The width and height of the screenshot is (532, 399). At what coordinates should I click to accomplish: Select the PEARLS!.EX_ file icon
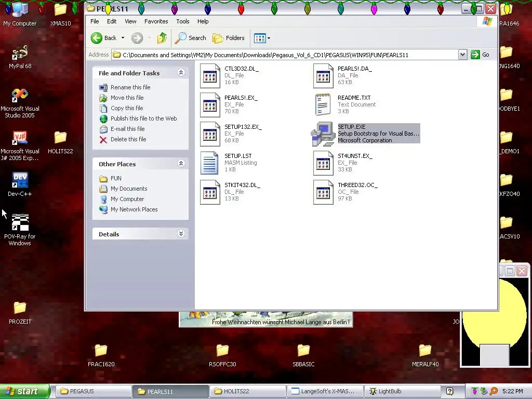coord(210,105)
